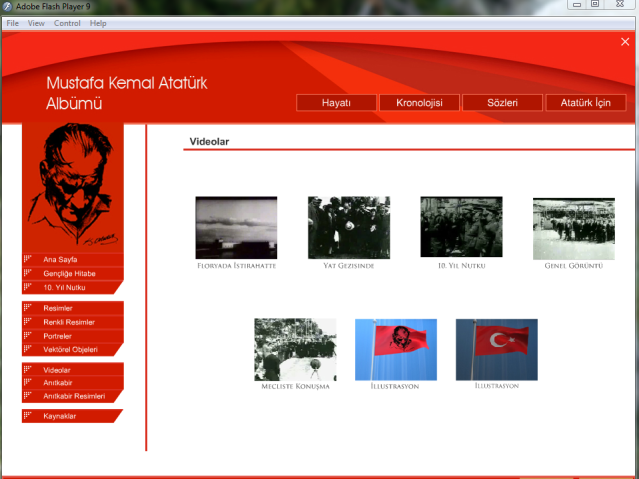Click the Hayatı button
639x479 pixels.
tap(336, 103)
